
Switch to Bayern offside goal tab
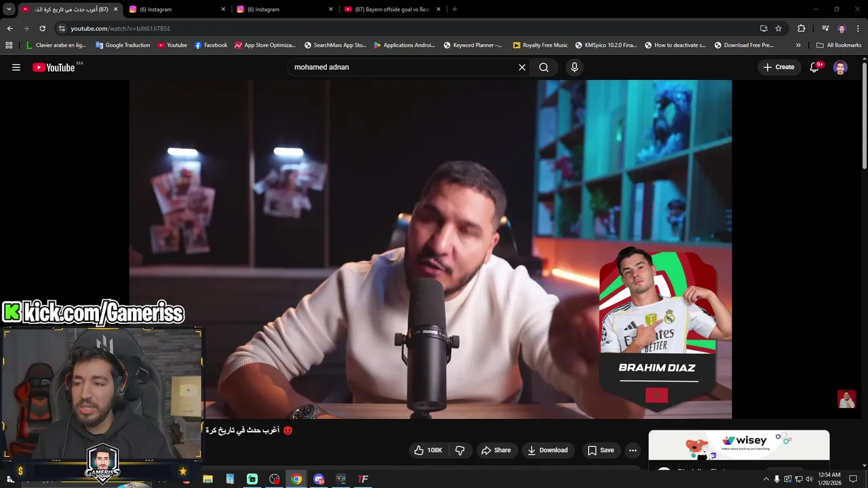(x=393, y=9)
